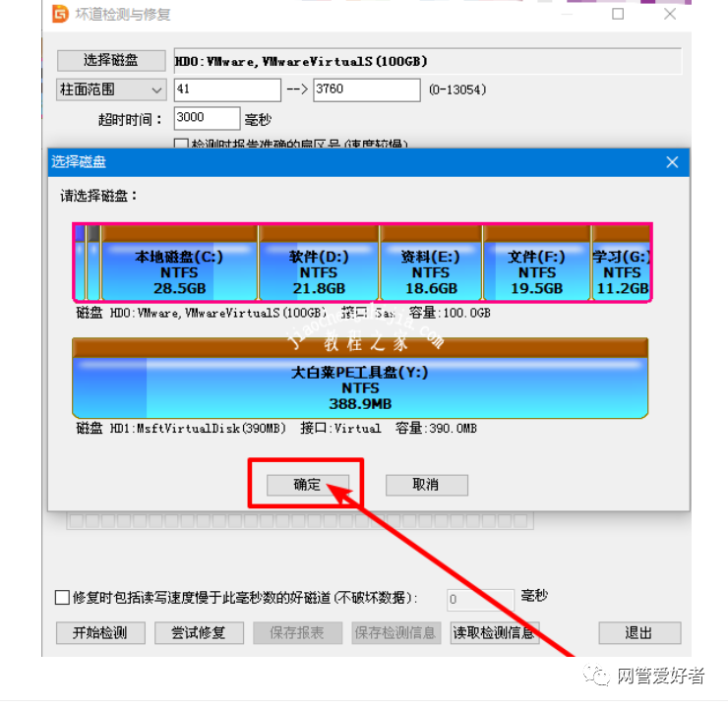The image size is (728, 707).
Task: Maximize the 坏道检测与修复 window
Action: coord(618,14)
